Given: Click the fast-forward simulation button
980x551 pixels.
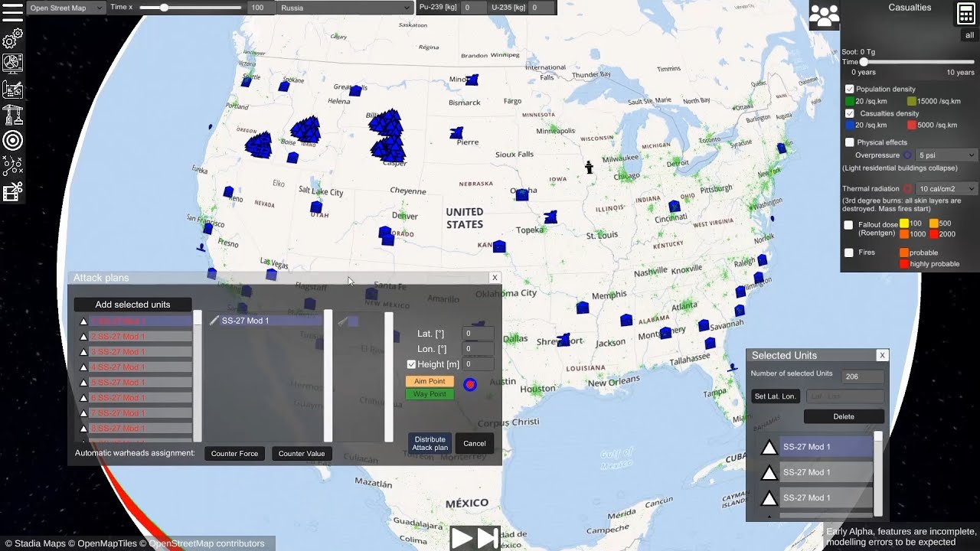Looking at the screenshot, I should click(488, 538).
